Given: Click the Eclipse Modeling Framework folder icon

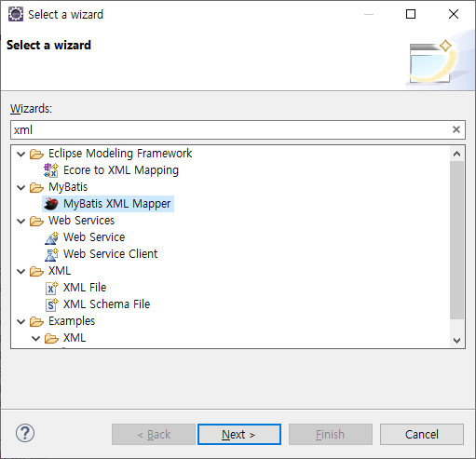Looking at the screenshot, I should coord(36,154).
